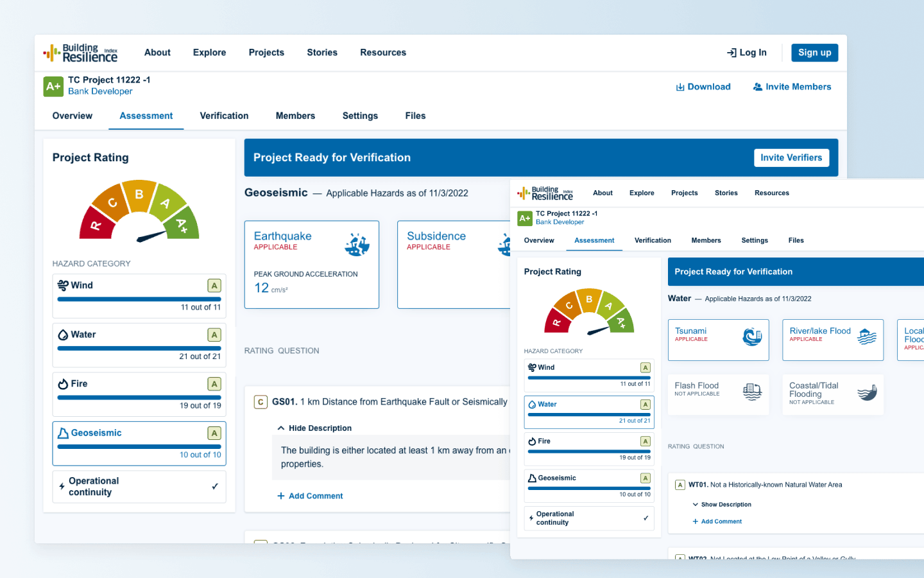924x578 pixels.
Task: Click A+ rating badge in back window header
Action: 53,86
